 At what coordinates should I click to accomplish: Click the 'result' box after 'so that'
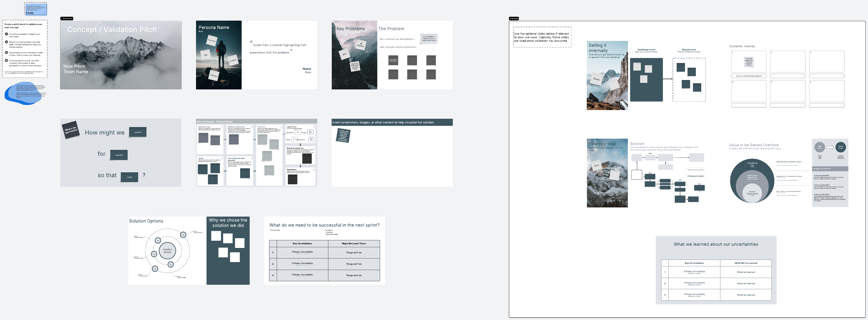[x=129, y=177]
